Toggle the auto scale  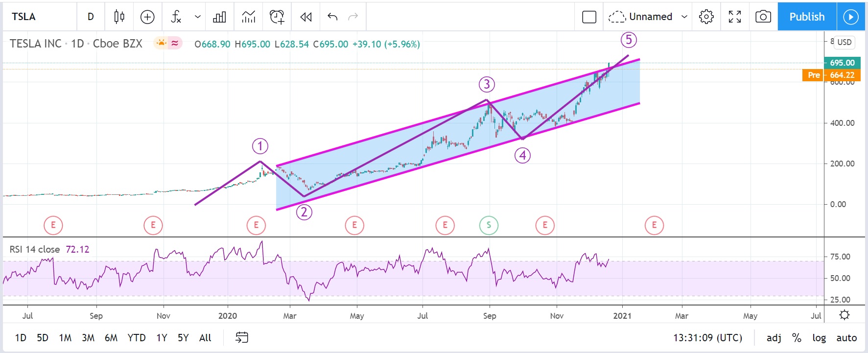846,338
